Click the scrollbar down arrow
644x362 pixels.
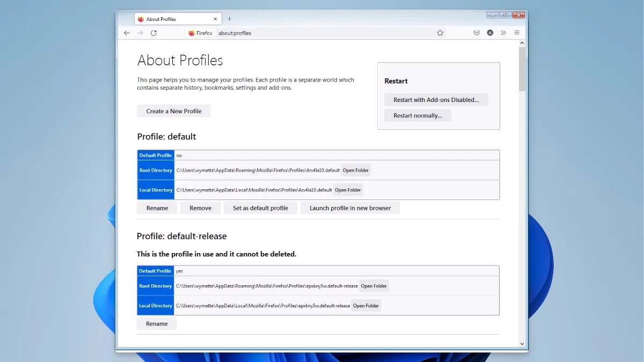click(522, 343)
